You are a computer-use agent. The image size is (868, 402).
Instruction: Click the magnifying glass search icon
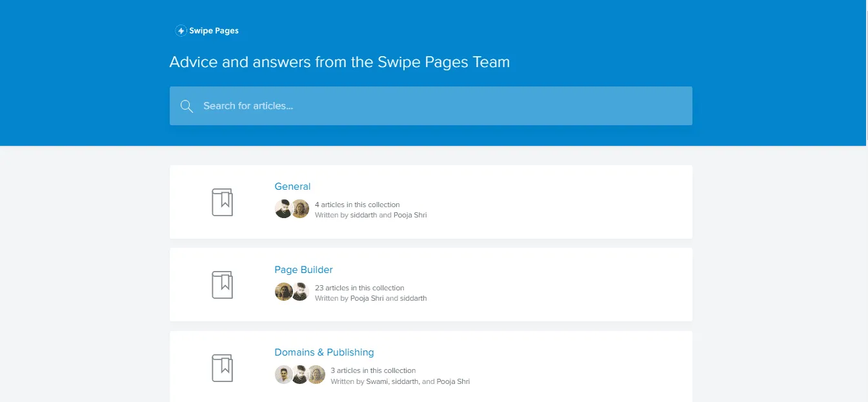point(187,106)
